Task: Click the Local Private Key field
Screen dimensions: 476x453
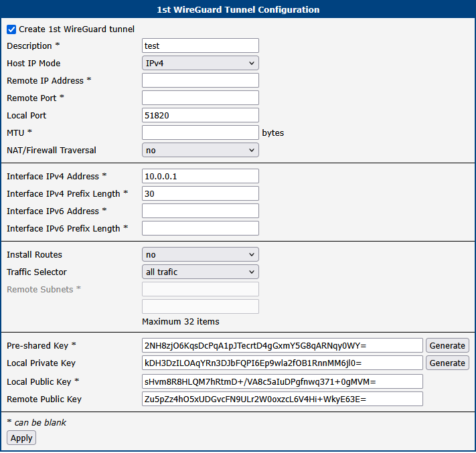Action: pos(283,363)
